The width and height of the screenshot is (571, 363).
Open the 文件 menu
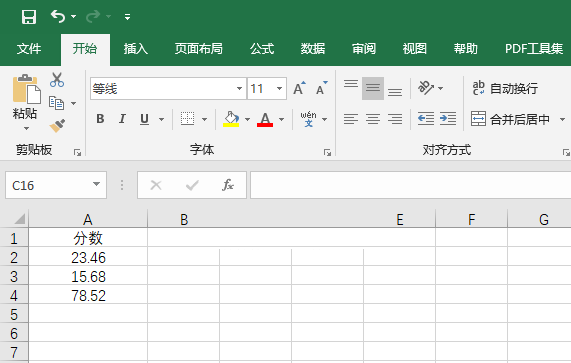tap(29, 48)
